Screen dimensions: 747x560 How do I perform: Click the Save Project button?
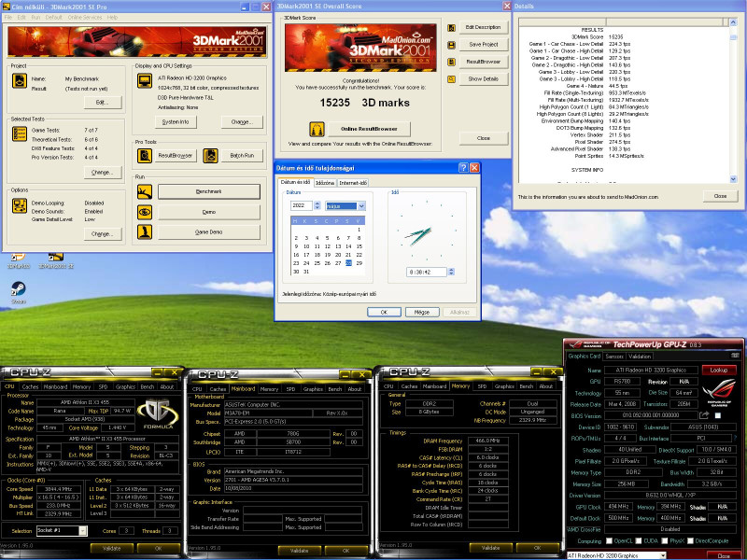pos(483,44)
